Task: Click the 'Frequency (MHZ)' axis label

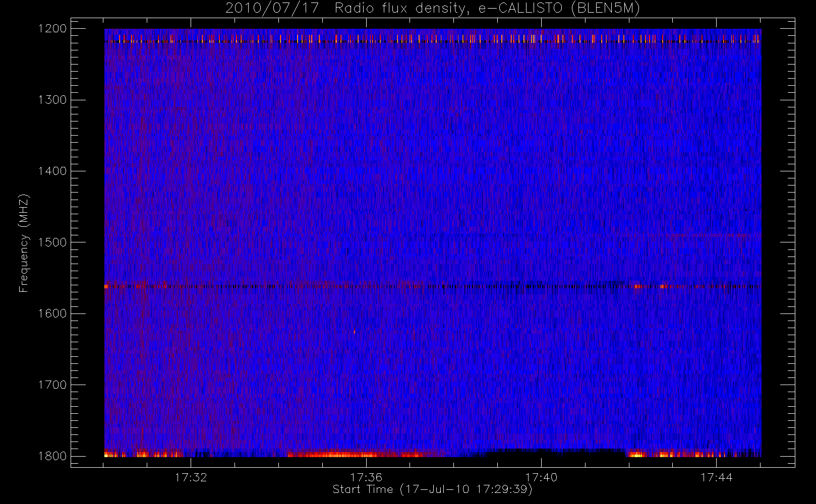Action: click(23, 243)
